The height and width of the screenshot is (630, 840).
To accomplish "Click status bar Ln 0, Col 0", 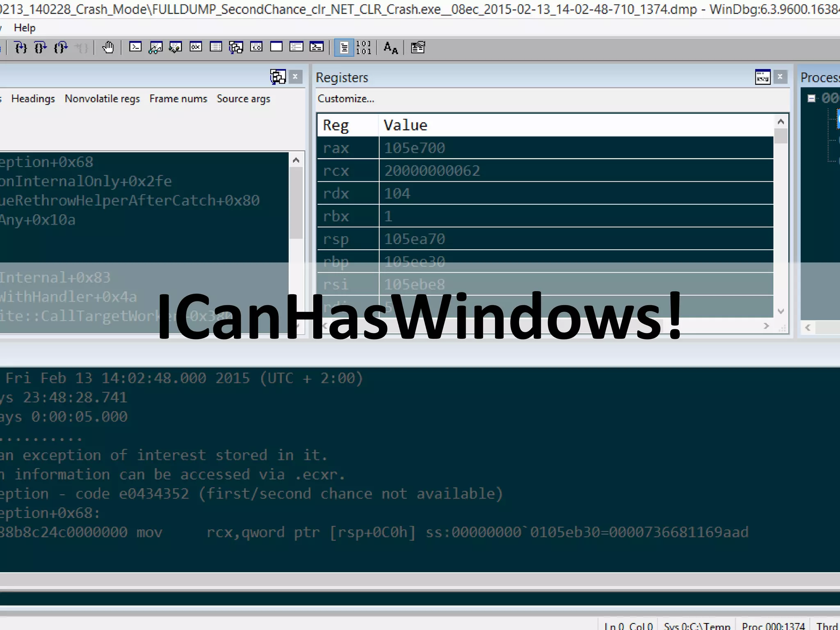I will (628, 626).
